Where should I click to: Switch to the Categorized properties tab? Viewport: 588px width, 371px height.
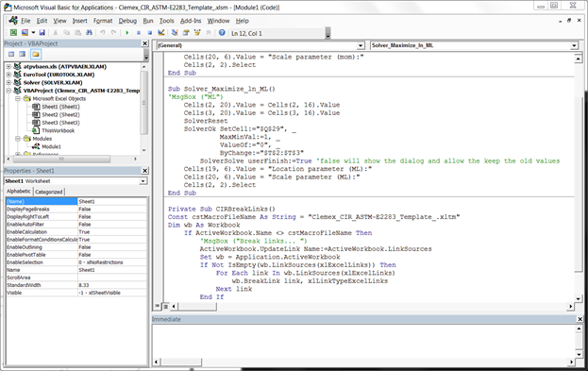[x=49, y=192]
